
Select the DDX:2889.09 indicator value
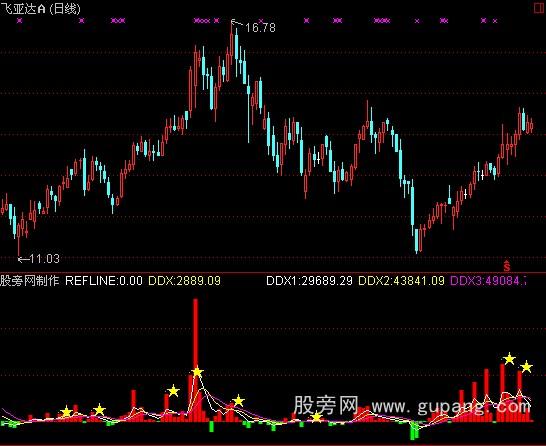185,281
